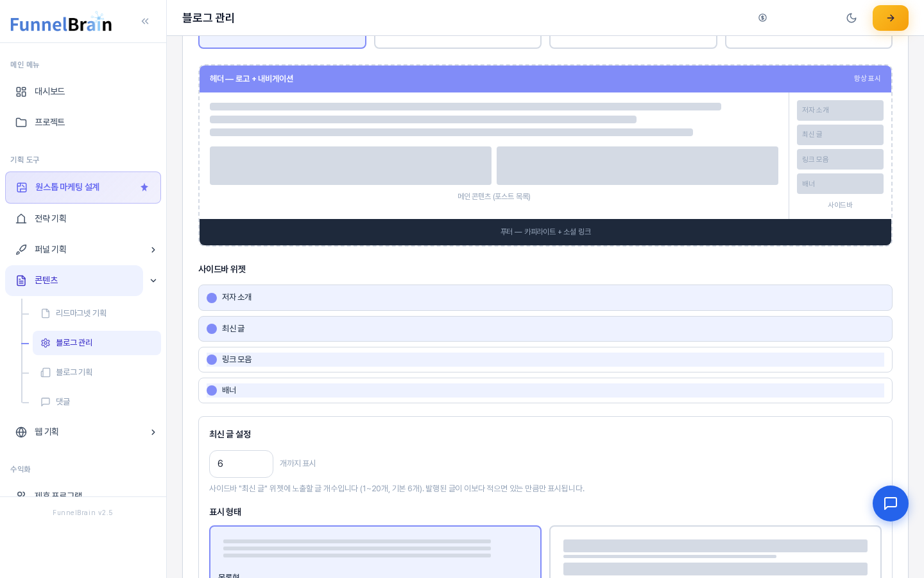Select the second display style card

tap(715, 552)
